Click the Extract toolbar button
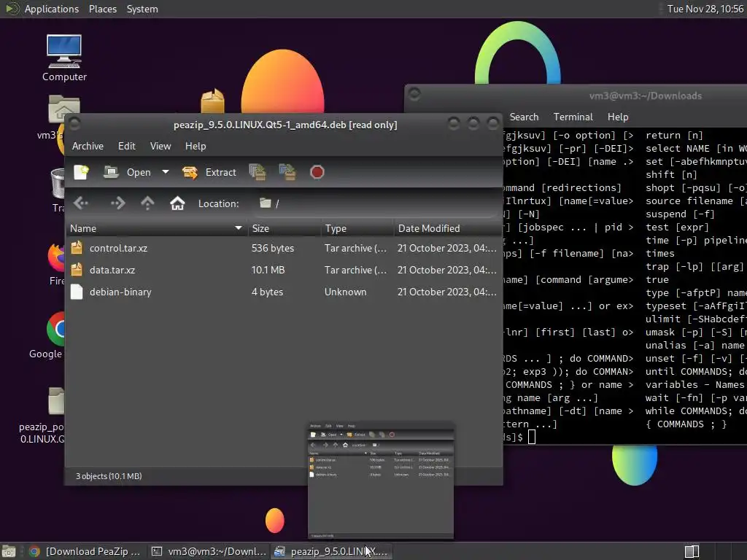The height and width of the screenshot is (560, 747). click(x=209, y=172)
